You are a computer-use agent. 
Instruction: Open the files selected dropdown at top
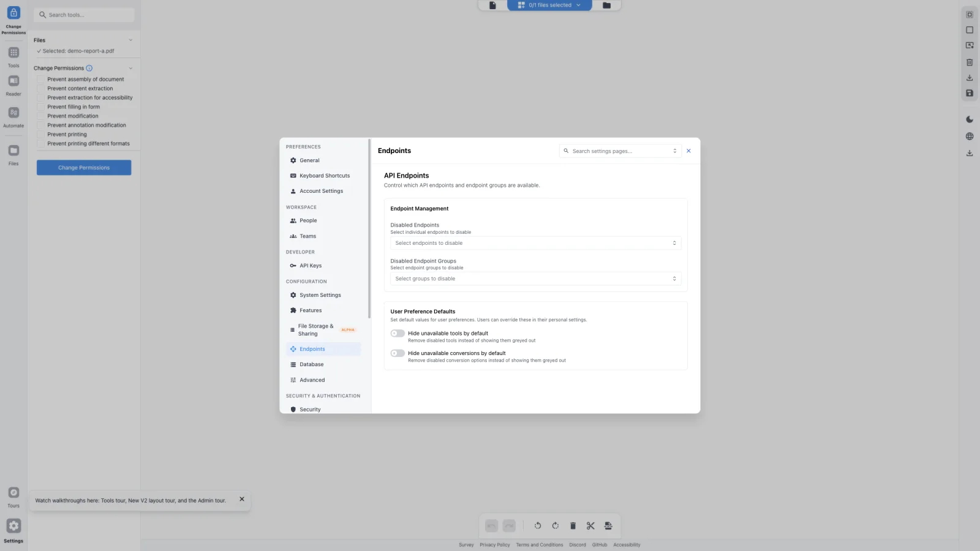549,5
